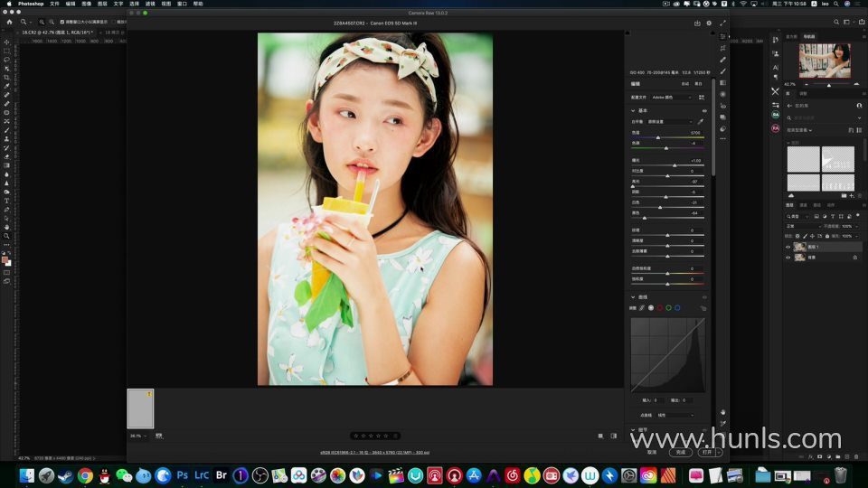Select the Camera Raw Red Eye tool
Viewport: 868px width, 488px height.
[x=723, y=107]
